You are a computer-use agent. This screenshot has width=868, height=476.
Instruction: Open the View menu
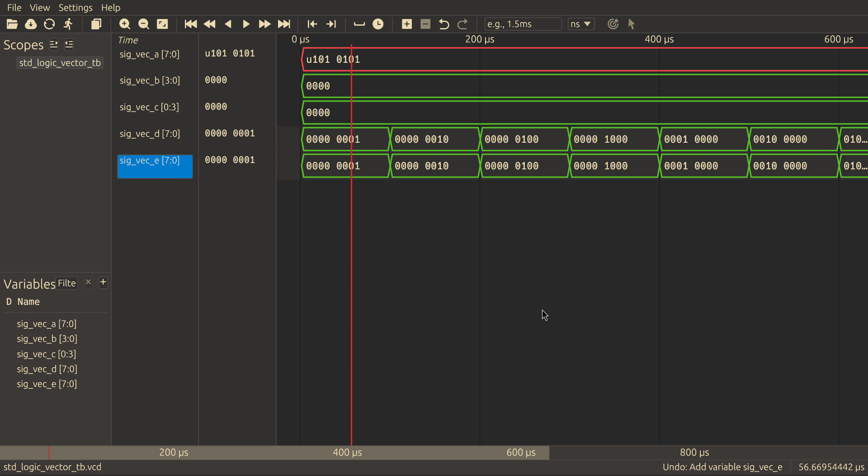pyautogui.click(x=40, y=8)
